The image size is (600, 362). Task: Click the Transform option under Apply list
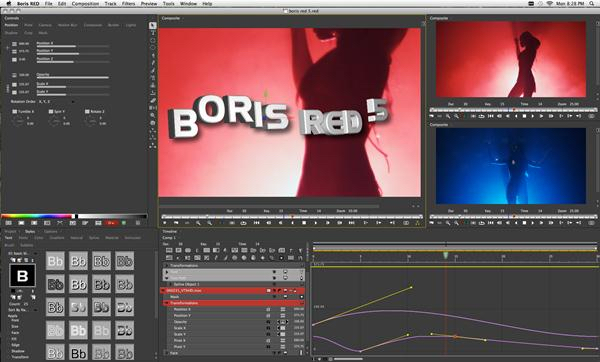click(20, 357)
